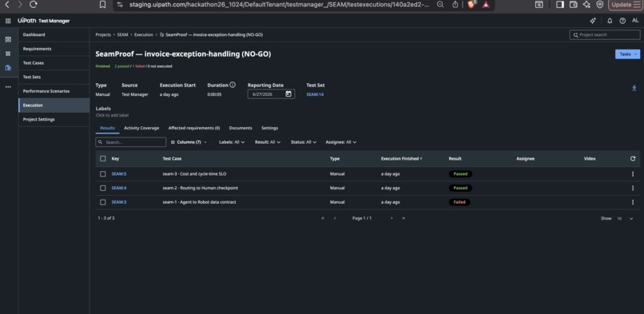
Task: Open Project Settings in the sidebar
Action: [x=54, y=119]
